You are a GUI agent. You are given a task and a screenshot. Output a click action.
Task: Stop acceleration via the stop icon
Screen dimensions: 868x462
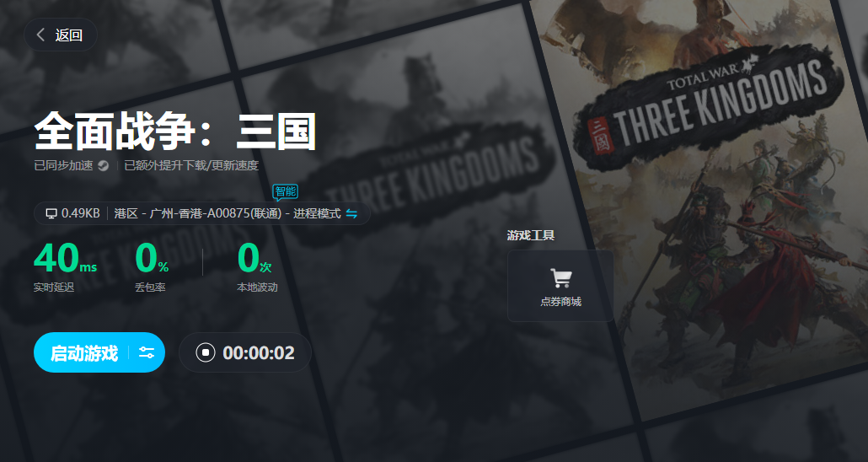(206, 352)
